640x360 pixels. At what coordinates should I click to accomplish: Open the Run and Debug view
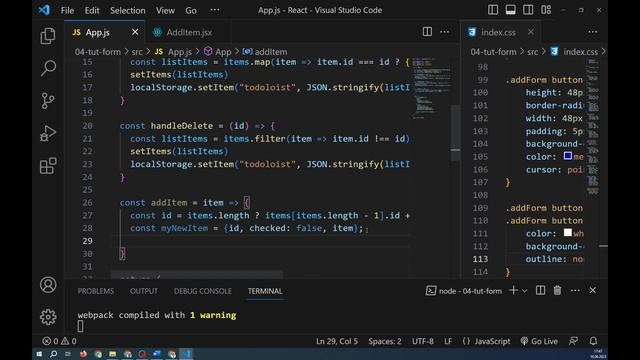click(48, 133)
